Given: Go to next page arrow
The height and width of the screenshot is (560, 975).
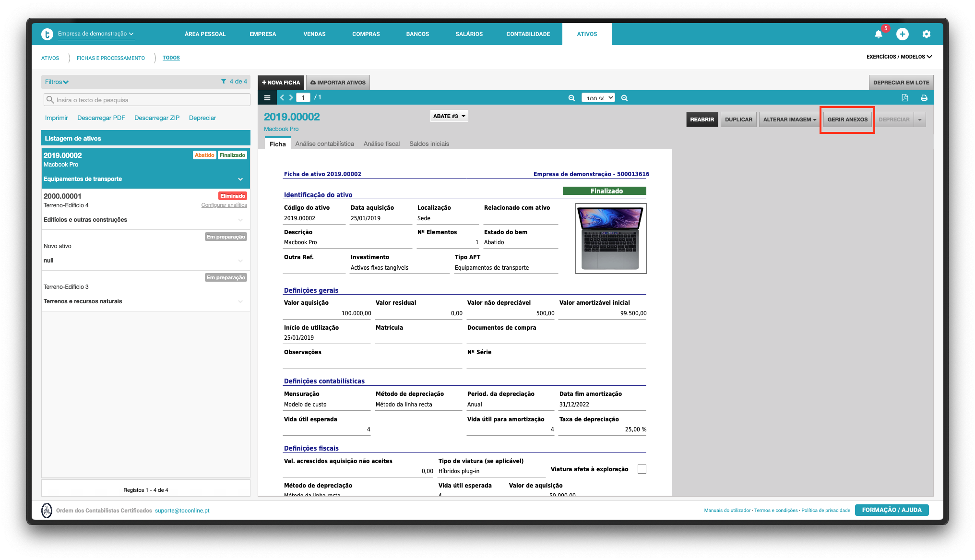Looking at the screenshot, I should (291, 97).
